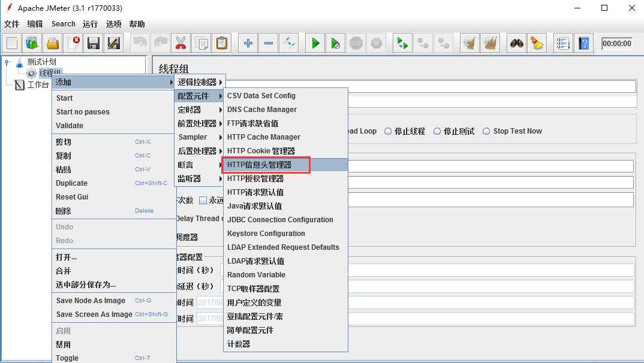Choose 计数器 menu entry
The height and width of the screenshot is (363, 644).
coord(285,344)
